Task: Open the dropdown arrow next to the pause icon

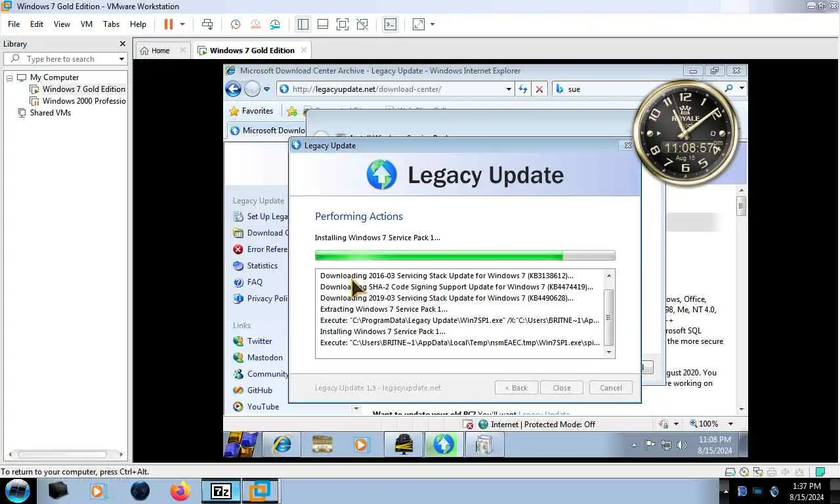Action: coord(182,24)
